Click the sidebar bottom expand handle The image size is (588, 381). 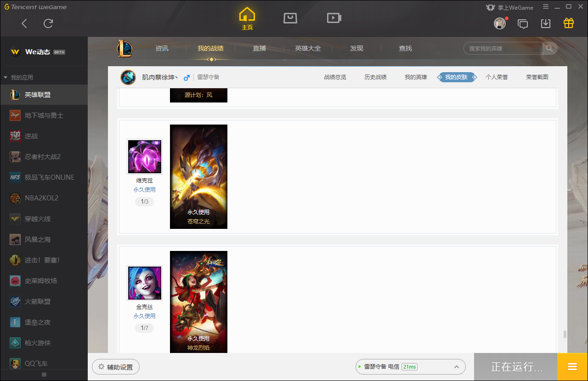(x=44, y=375)
